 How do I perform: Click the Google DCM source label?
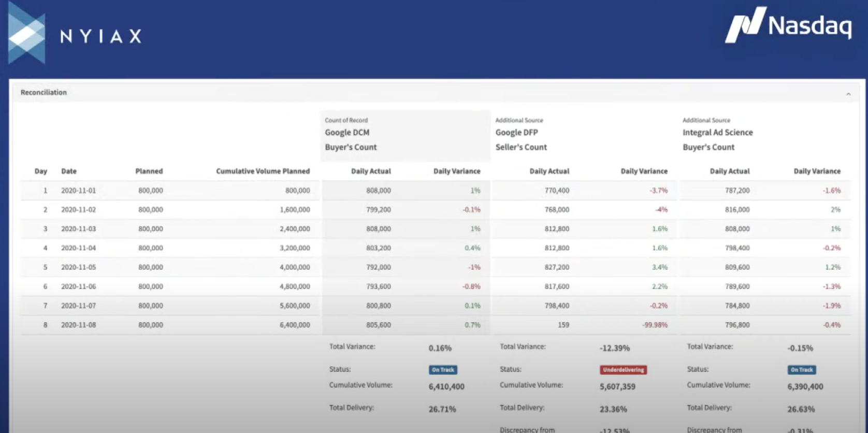pos(347,132)
